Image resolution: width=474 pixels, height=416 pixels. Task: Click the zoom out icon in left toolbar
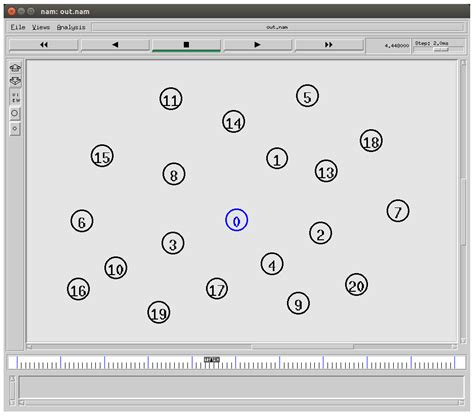15,81
